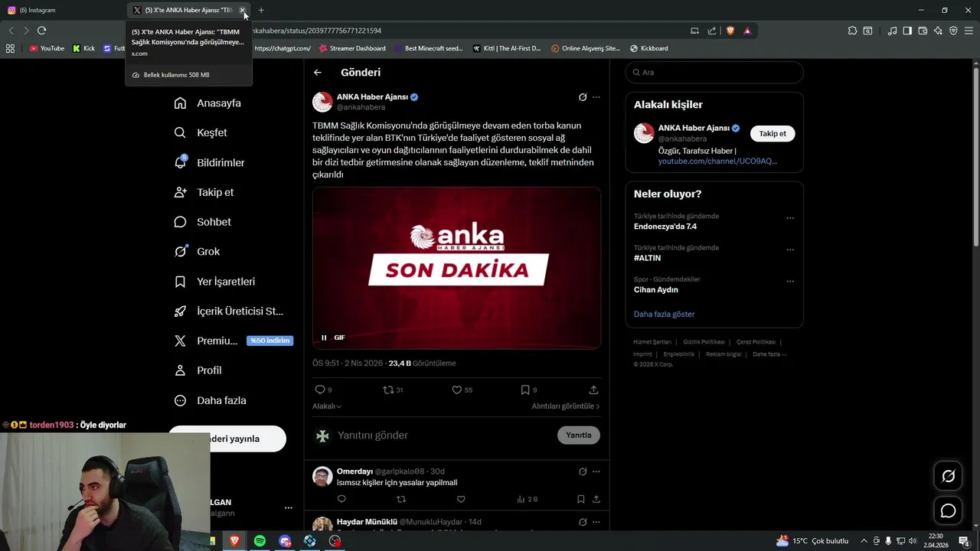
Task: Open Brave main hamburger menu
Action: coord(969,31)
